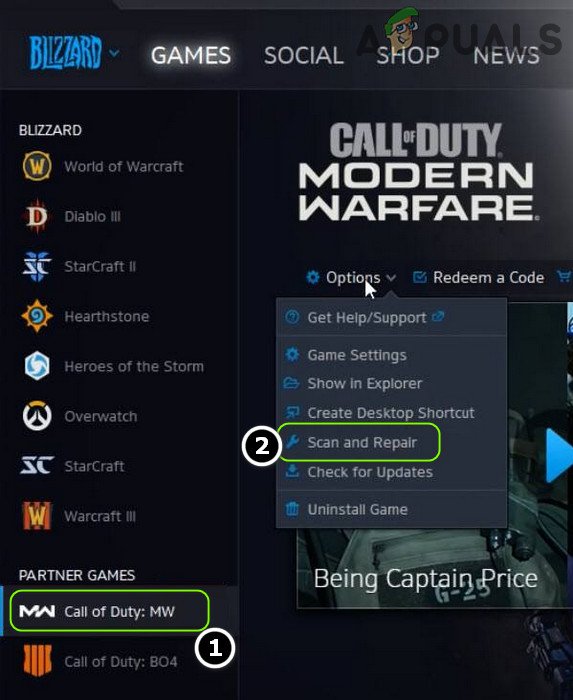
Task: Open Overwatch via its logo icon
Action: coord(37,416)
